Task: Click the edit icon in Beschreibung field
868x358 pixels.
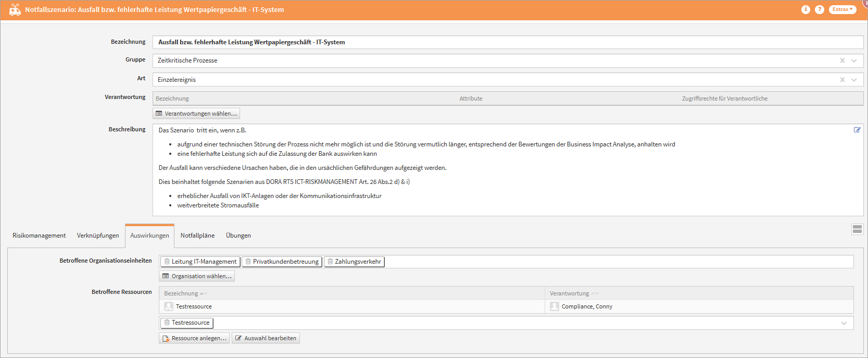Action: pyautogui.click(x=857, y=130)
